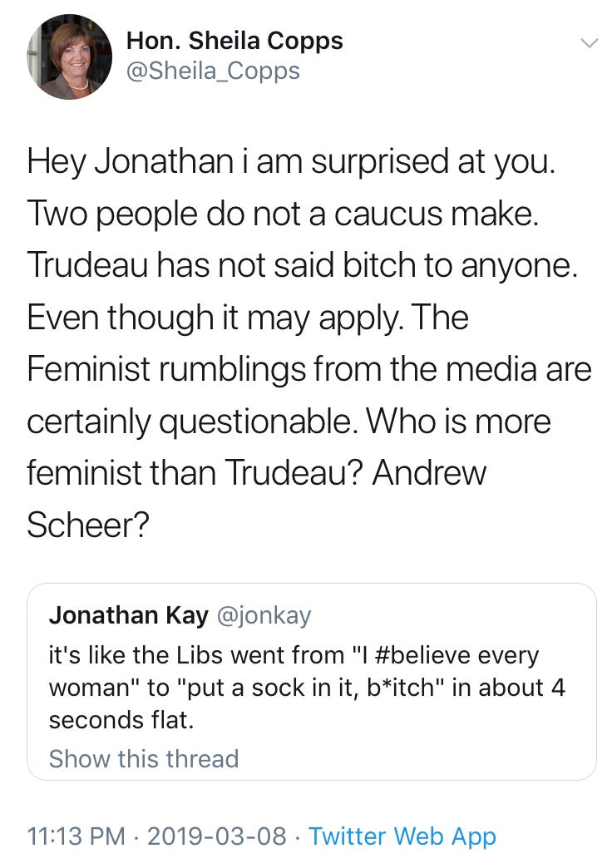Open the Twitter Web App source link

[x=402, y=836]
